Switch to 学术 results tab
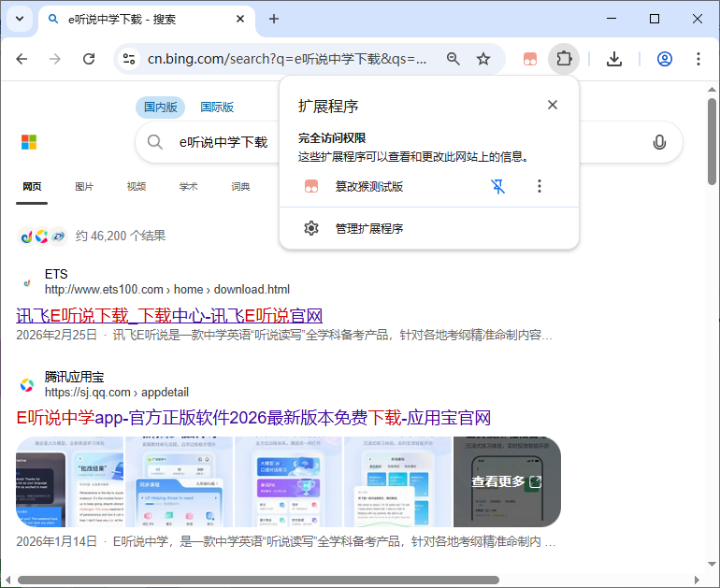This screenshot has height=588, width=720. [x=188, y=186]
